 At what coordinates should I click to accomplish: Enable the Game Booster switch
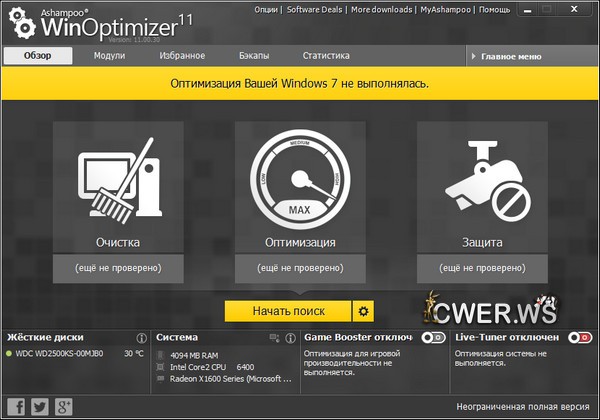click(433, 338)
